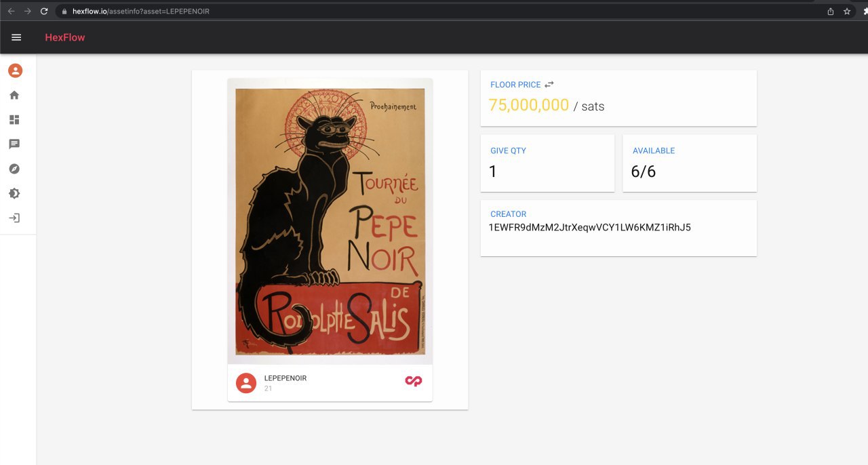Click the CREATOR label
Image resolution: width=868 pixels, height=465 pixels.
(x=509, y=214)
